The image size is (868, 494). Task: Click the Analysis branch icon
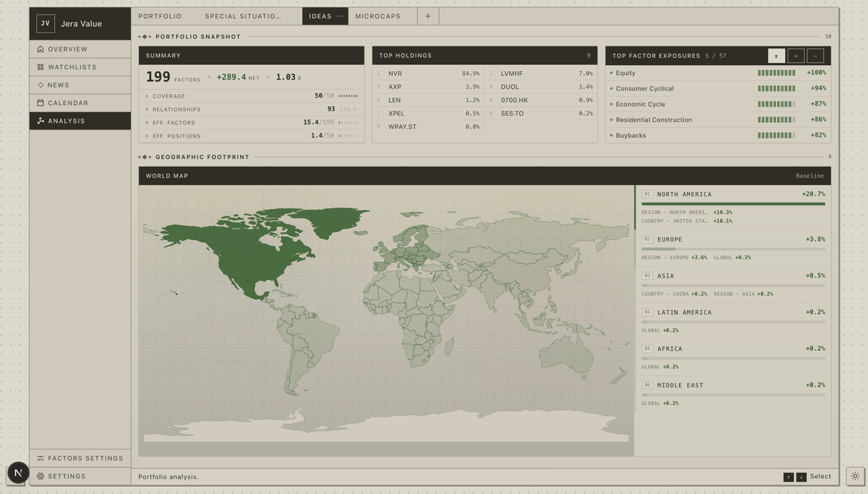coord(41,121)
